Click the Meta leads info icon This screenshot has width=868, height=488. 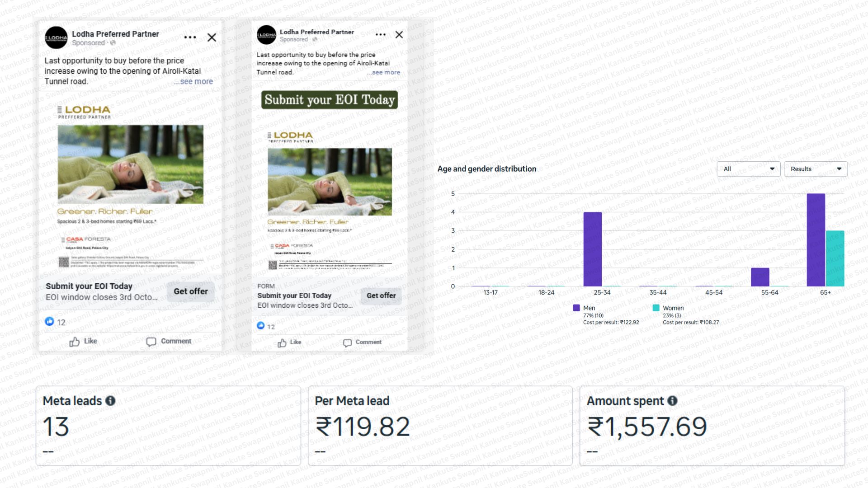(x=110, y=401)
